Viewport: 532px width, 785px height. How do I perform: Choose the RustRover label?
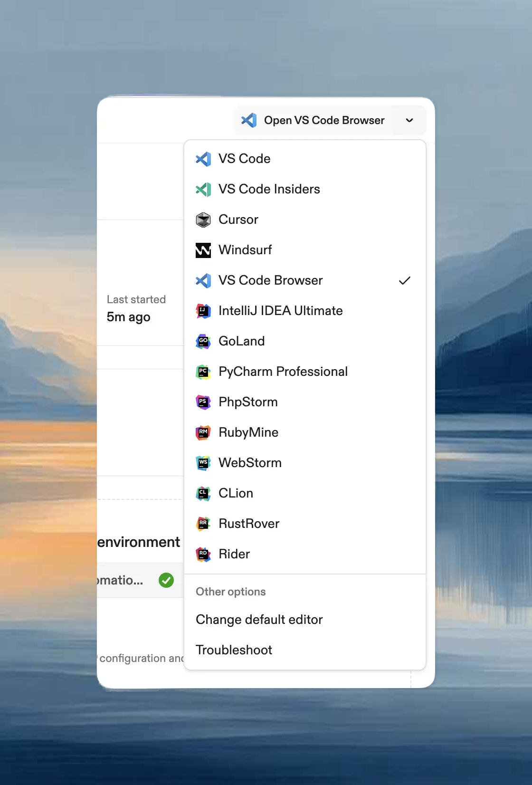pyautogui.click(x=249, y=524)
